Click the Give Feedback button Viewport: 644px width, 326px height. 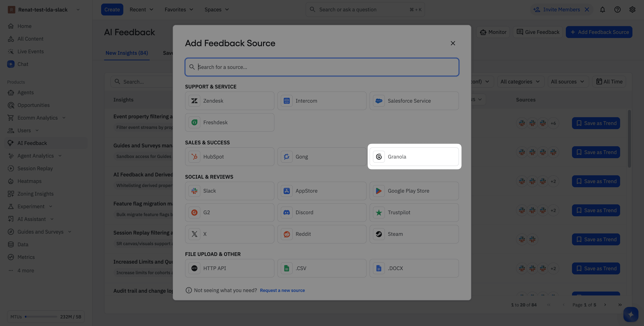537,32
